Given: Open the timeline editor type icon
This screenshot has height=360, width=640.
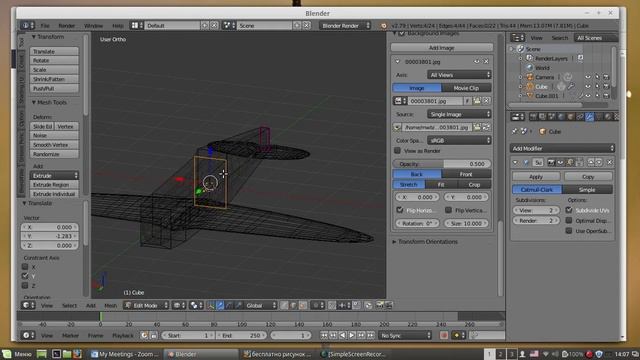Looking at the screenshot, I should pos(28,335).
